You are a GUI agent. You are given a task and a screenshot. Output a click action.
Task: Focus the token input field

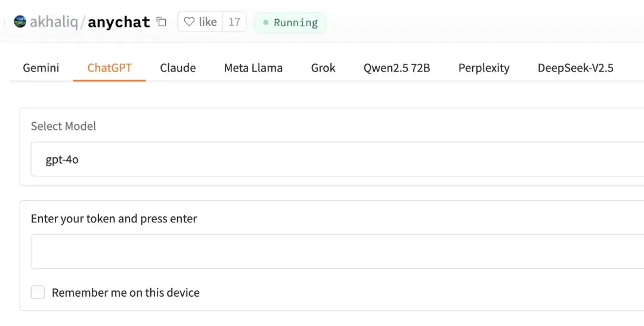[334, 252]
